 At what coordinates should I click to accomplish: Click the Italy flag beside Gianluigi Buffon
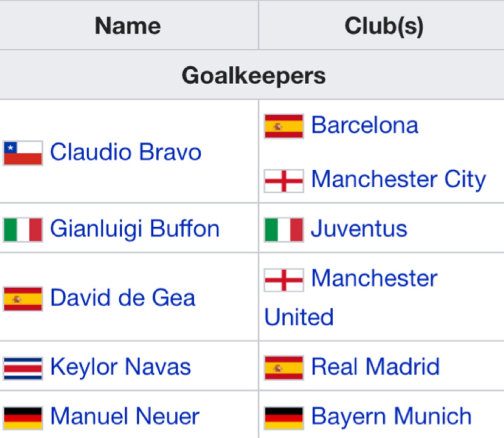pyautogui.click(x=23, y=230)
